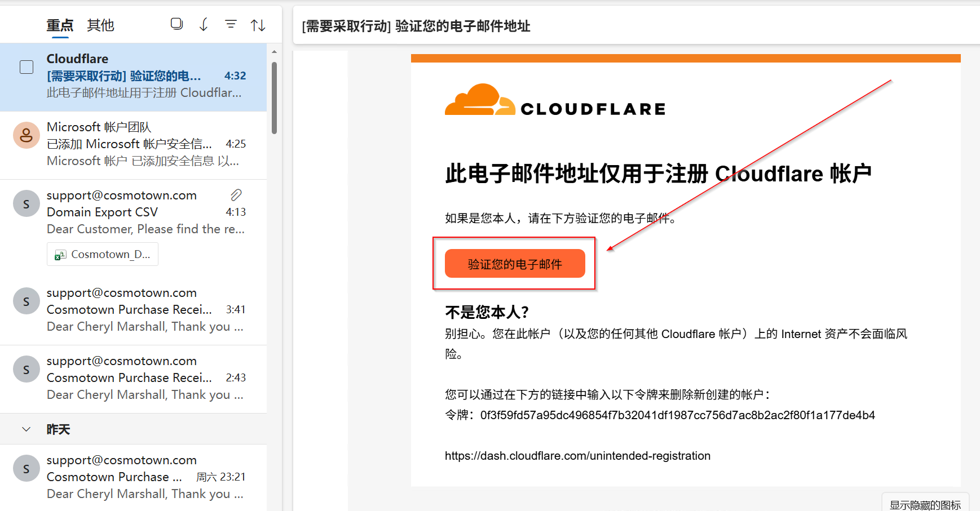Open the 3:41 Cosmotown Purchase Receipt email
The width and height of the screenshot is (980, 511).
click(133, 311)
